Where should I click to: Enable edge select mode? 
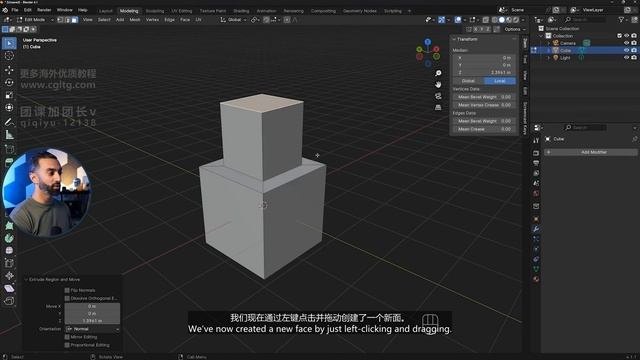pos(67,20)
